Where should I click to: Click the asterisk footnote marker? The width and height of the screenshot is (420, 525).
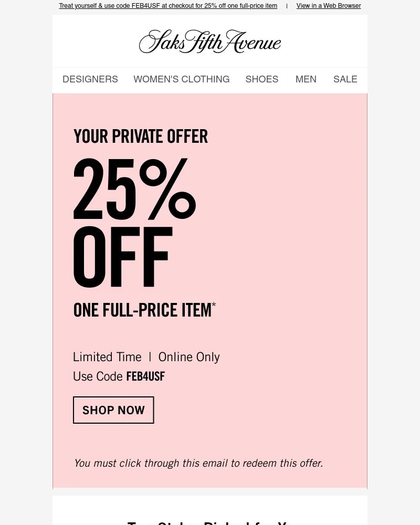pos(214,304)
